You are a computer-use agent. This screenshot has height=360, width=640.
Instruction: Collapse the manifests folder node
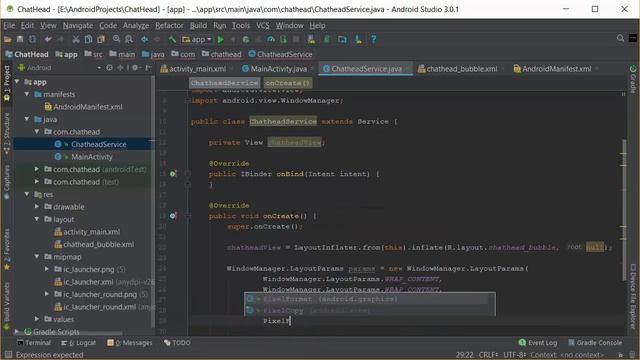click(27, 94)
